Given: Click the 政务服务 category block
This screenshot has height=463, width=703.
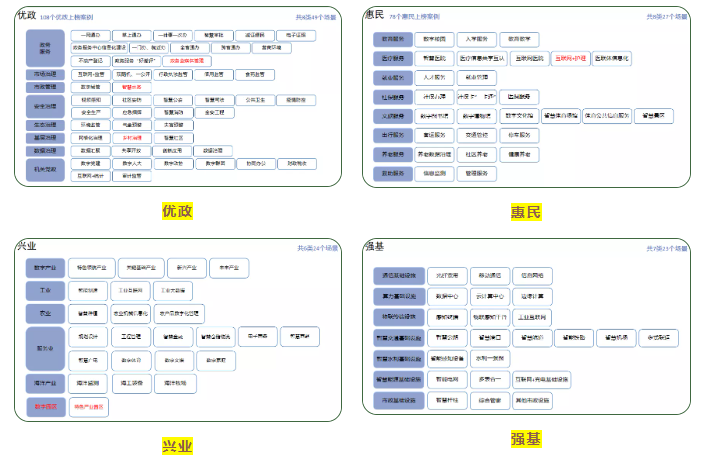Looking at the screenshot, I should pos(45,47).
